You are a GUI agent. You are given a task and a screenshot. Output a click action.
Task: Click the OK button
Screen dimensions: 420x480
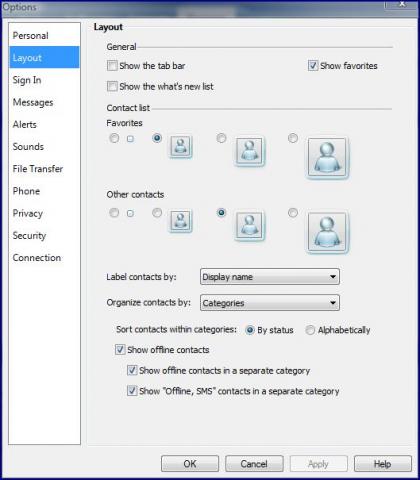(x=190, y=464)
